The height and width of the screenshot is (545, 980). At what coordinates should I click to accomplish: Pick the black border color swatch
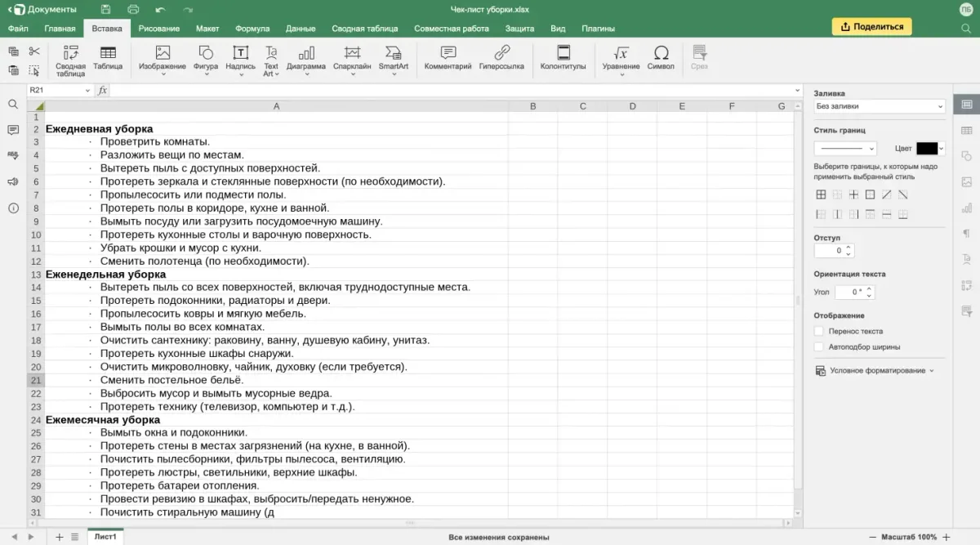coord(927,148)
